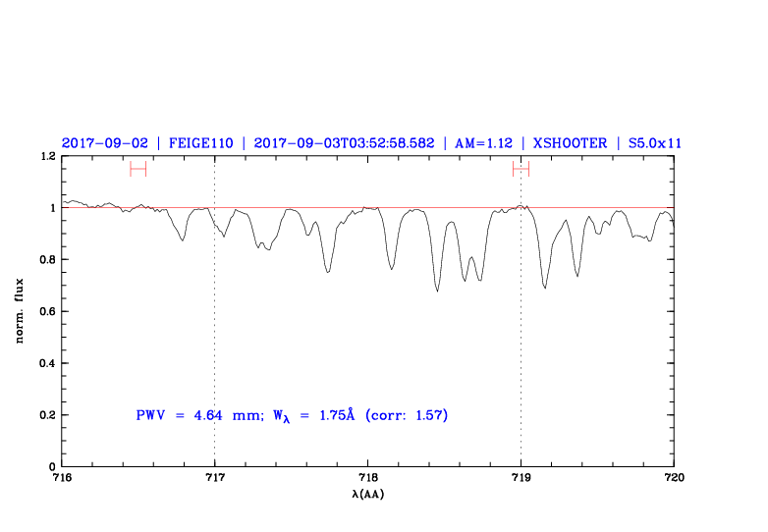
Task: Click the 0.6 y-axis tick label
Action: pyautogui.click(x=46, y=312)
